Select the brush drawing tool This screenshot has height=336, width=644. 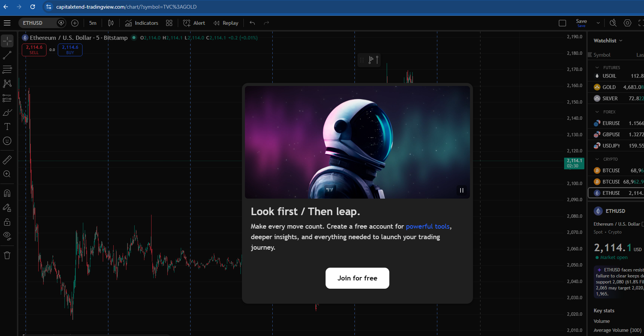[x=7, y=113]
